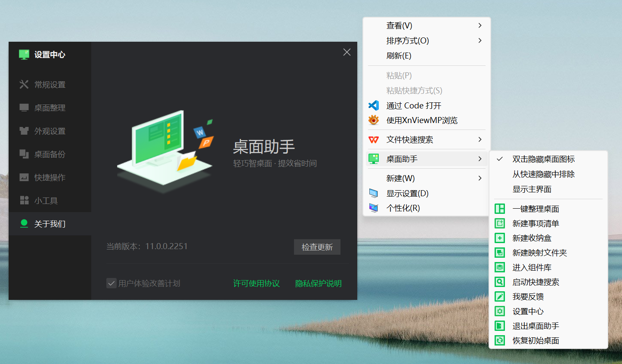This screenshot has height=364, width=622.
Task: Click the 我要反馈 pencil icon
Action: (500, 297)
